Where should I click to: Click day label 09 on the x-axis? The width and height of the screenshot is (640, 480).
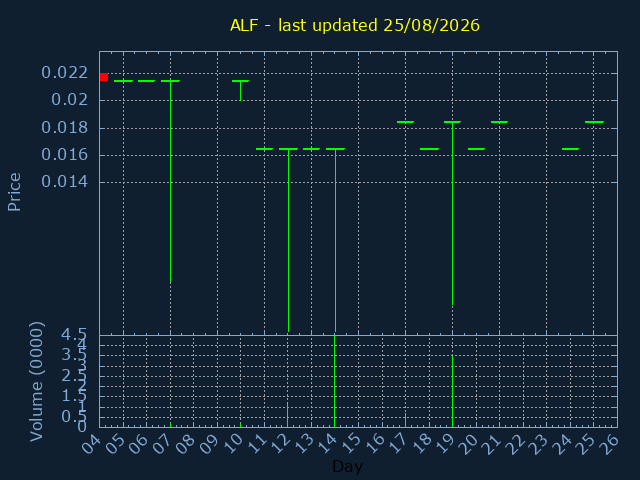(x=209, y=444)
